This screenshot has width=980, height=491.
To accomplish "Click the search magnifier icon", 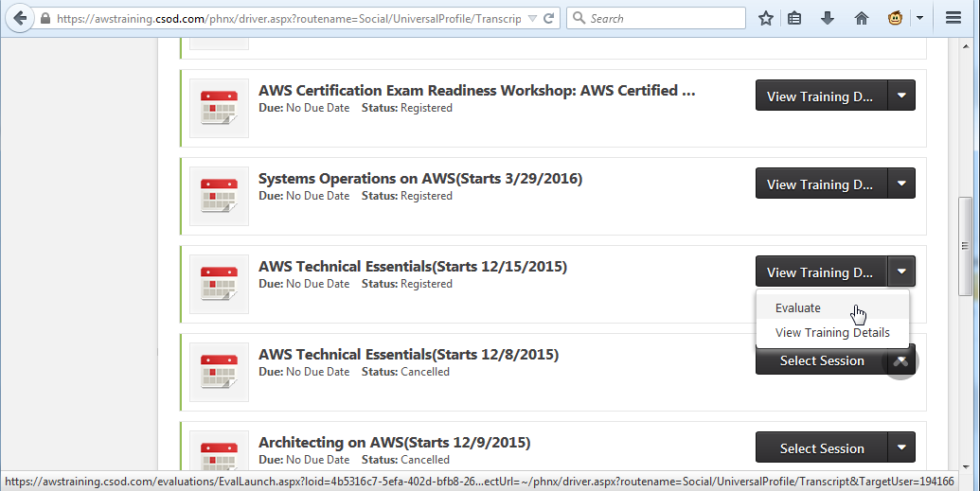I will click(579, 18).
